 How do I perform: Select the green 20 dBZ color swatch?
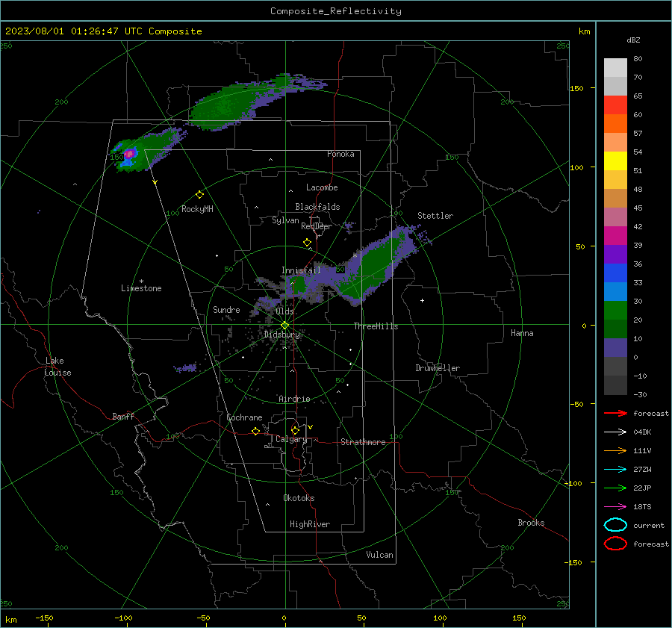pyautogui.click(x=615, y=311)
